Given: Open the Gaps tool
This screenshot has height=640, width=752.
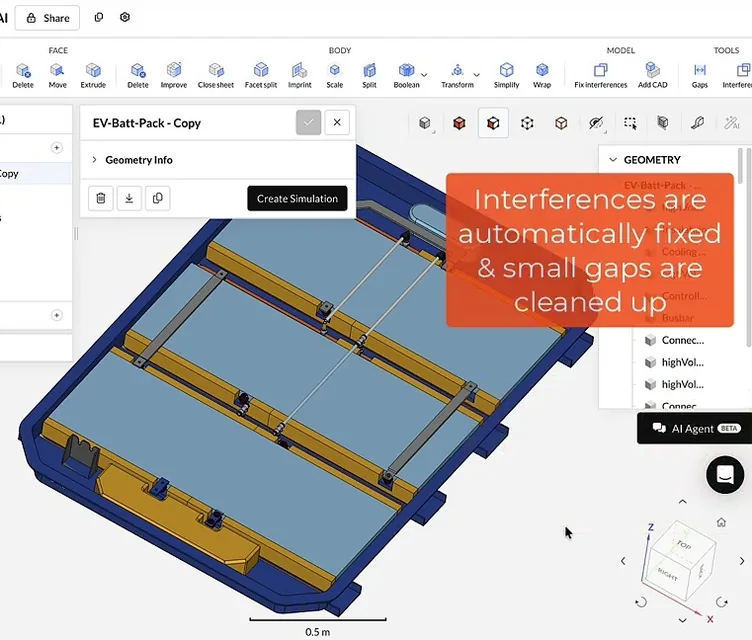Looking at the screenshot, I should click(700, 75).
